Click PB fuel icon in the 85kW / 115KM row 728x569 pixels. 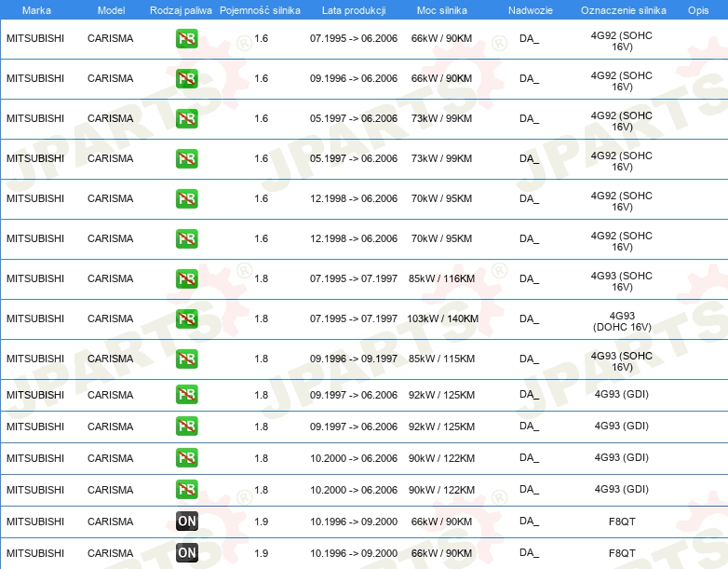(187, 359)
